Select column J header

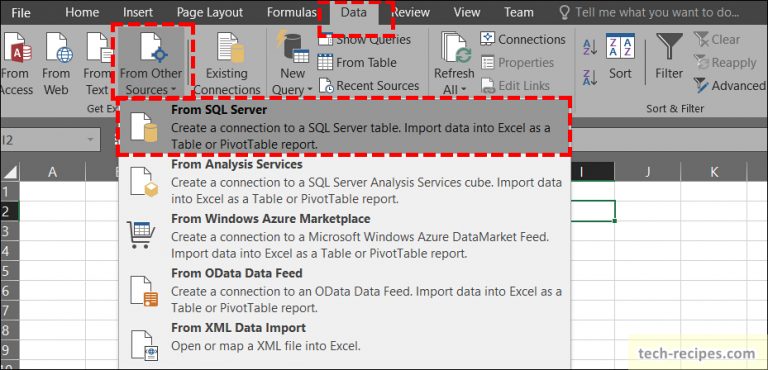tap(648, 172)
